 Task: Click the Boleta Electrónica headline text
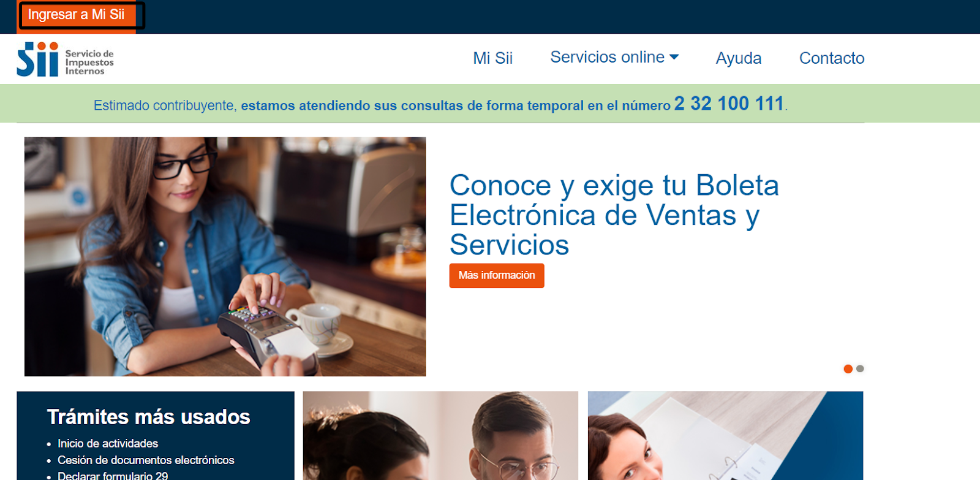[x=614, y=215]
